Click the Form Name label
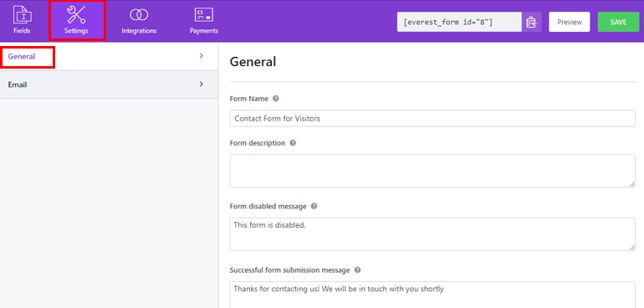The image size is (644, 308). 249,99
